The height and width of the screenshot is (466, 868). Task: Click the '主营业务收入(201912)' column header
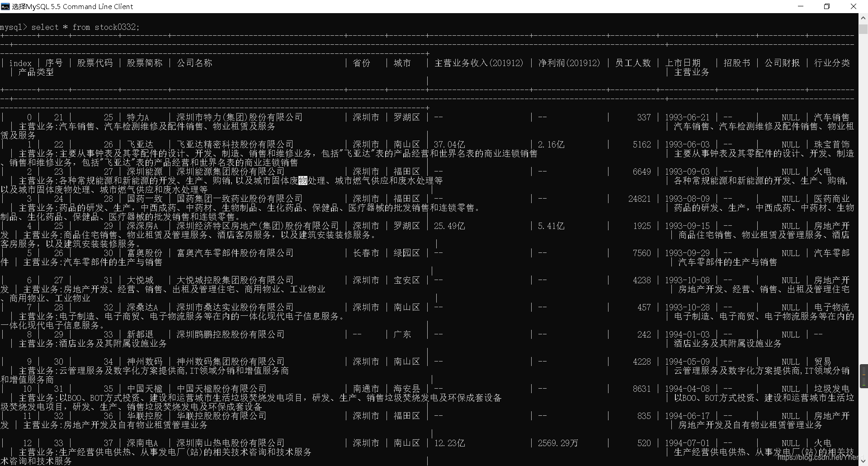click(x=479, y=63)
